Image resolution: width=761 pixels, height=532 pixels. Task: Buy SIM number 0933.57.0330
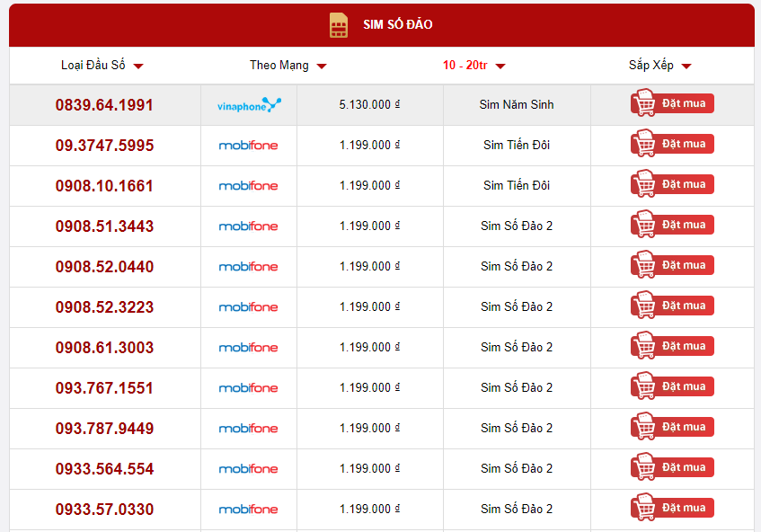(x=672, y=507)
